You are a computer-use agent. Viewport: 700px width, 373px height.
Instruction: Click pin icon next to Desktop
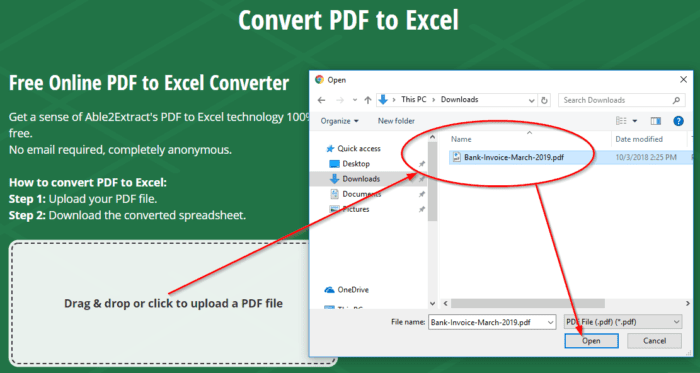coord(421,164)
